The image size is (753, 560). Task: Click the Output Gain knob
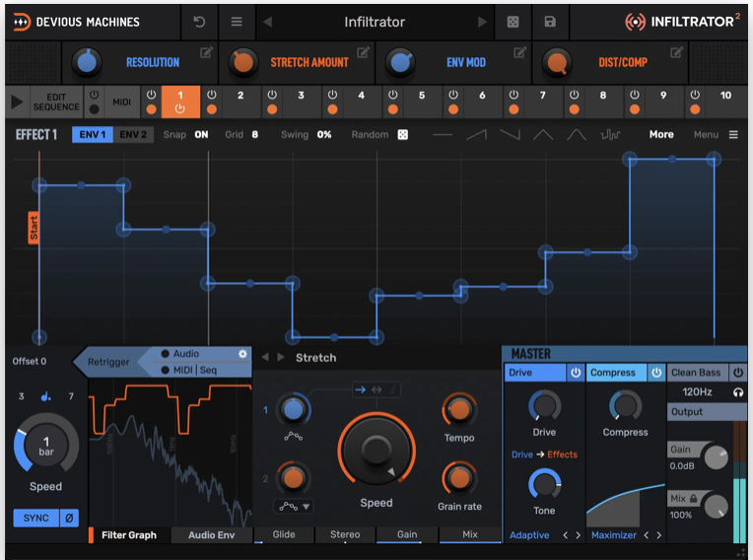click(716, 457)
